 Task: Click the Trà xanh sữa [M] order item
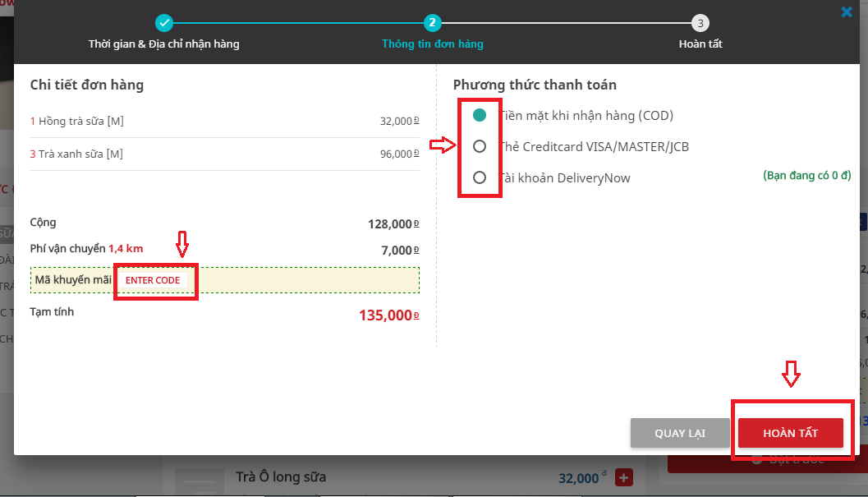point(80,154)
